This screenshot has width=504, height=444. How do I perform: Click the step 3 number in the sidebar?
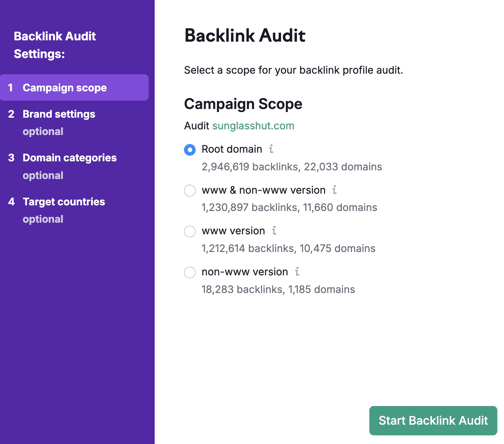tap(11, 158)
